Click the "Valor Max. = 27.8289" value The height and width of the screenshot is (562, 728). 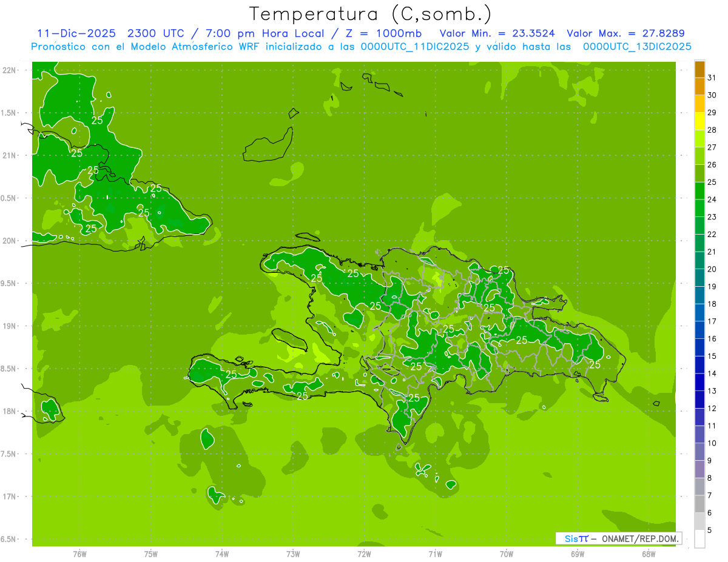(x=625, y=33)
